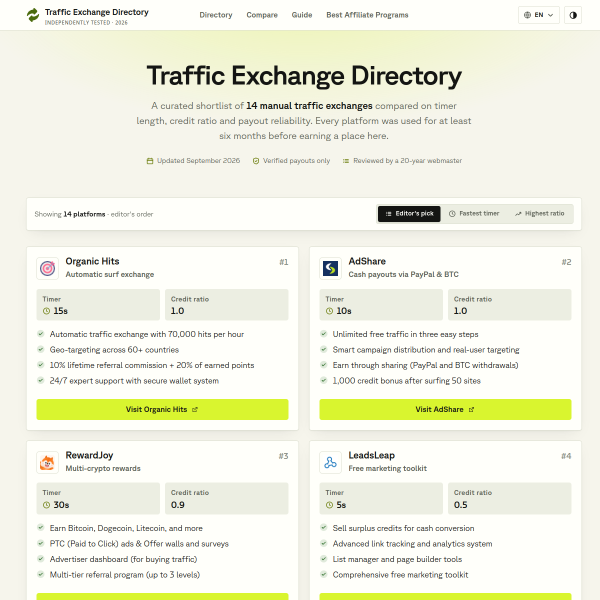This screenshot has width=600, height=600.
Task: Toggle dark mode contrast button
Action: [573, 15]
